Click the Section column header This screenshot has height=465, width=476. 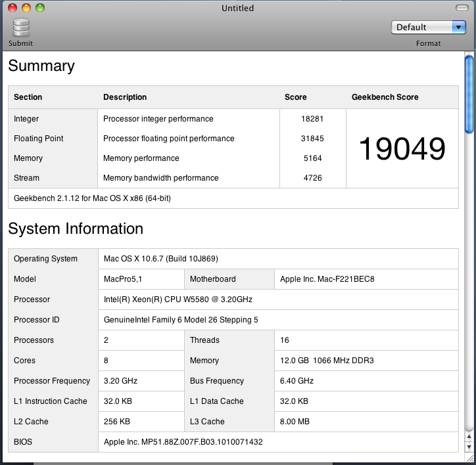click(x=28, y=97)
